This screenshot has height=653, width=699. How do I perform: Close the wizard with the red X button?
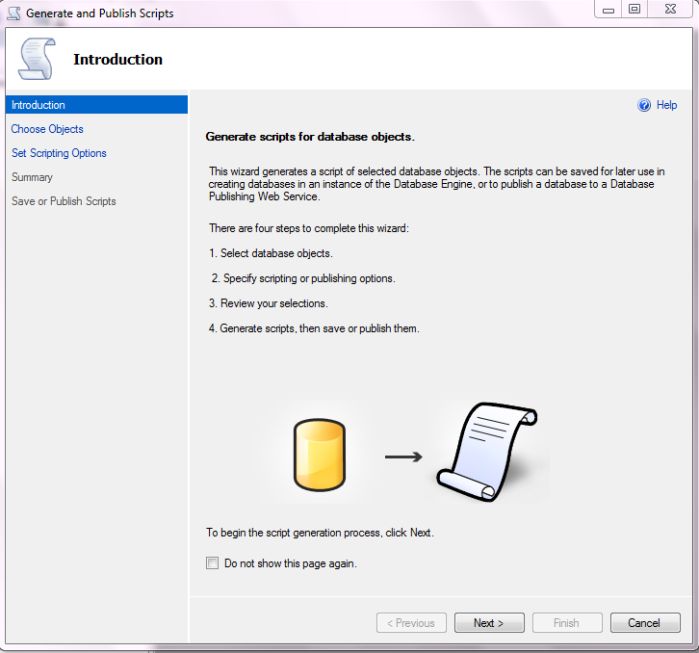[x=672, y=10]
